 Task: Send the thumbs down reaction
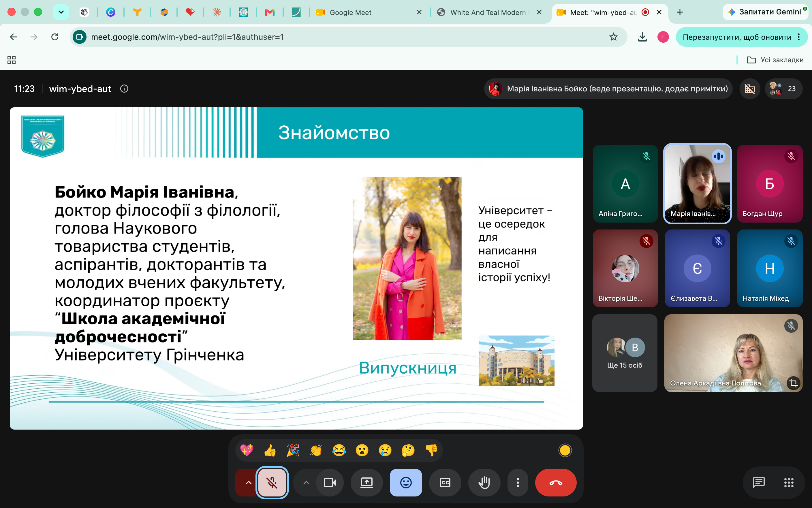pos(431,450)
